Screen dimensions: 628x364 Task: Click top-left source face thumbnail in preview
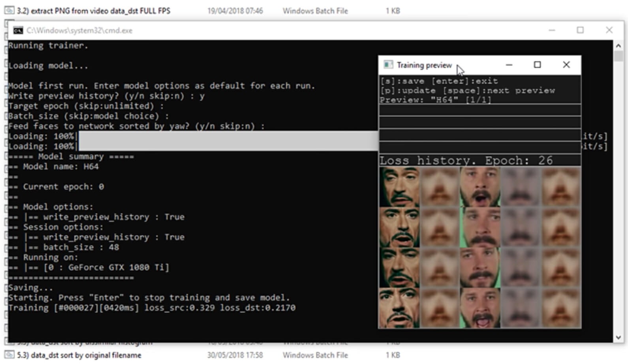click(x=399, y=187)
